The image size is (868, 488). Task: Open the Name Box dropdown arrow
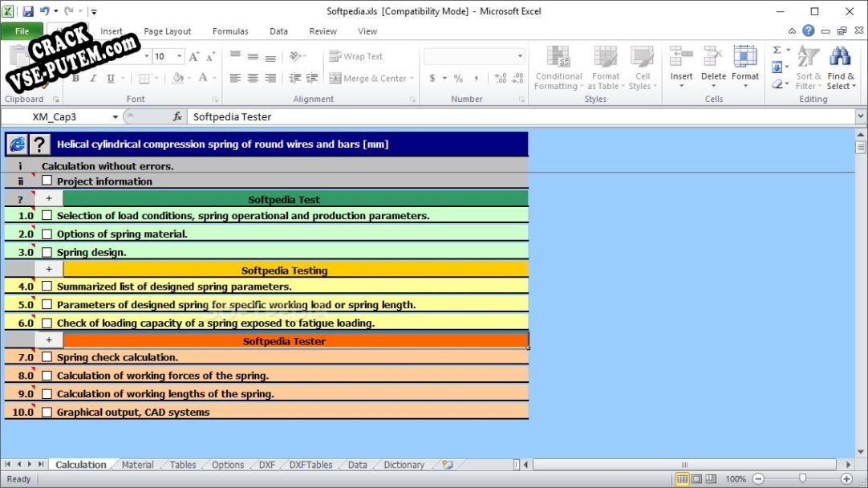coord(116,117)
